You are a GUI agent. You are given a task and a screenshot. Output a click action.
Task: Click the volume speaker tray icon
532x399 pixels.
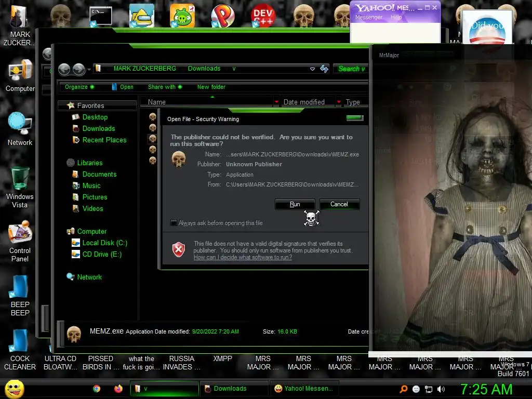(x=441, y=389)
